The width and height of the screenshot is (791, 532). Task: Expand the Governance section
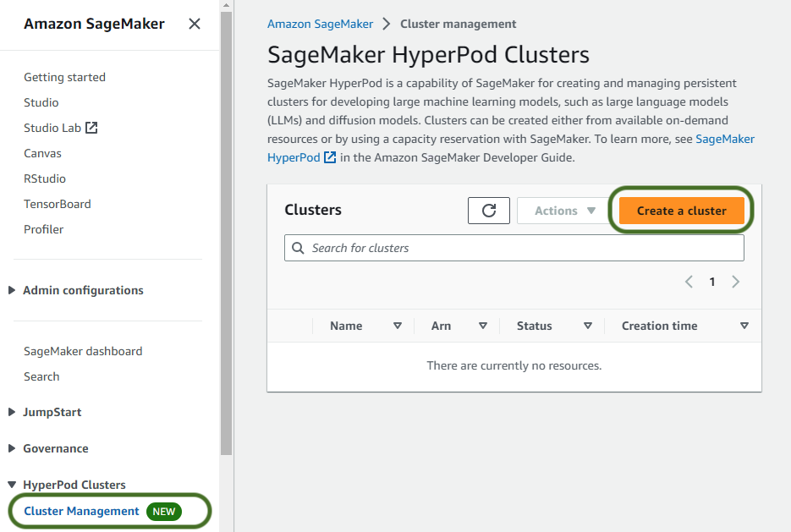pyautogui.click(x=12, y=448)
